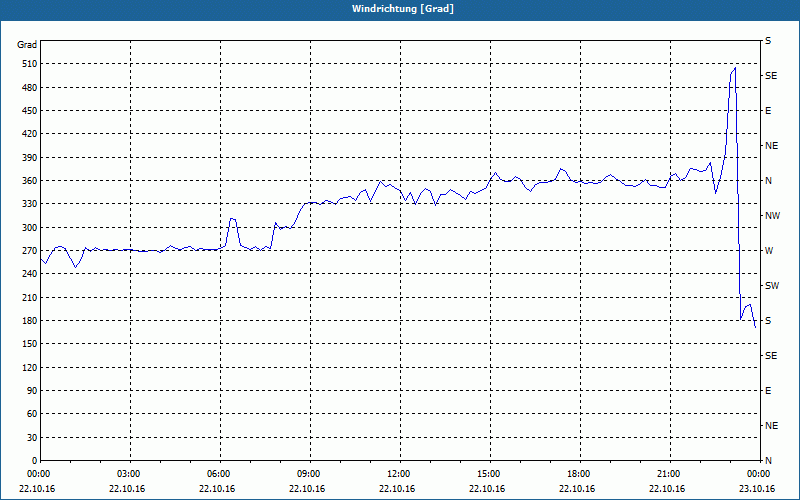Viewport: 800px width, 500px height.
Task: Select the 30 y-axis value
Action: pos(32,438)
